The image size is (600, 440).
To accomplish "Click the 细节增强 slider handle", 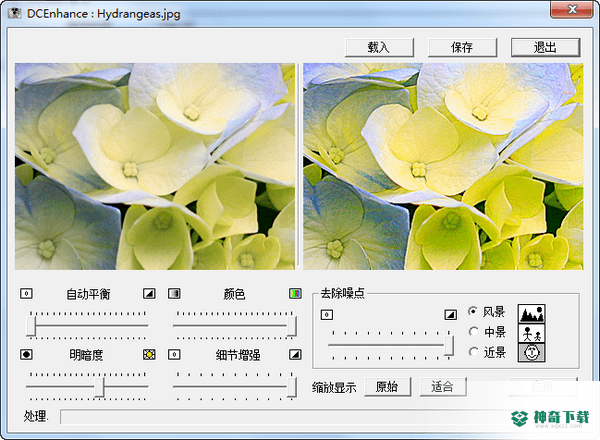I will (292, 387).
